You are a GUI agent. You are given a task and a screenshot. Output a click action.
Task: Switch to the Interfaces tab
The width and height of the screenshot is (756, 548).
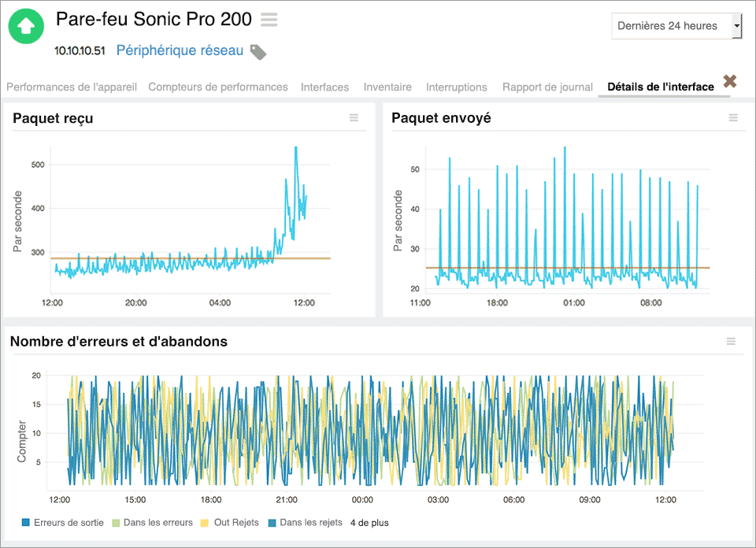tap(324, 87)
